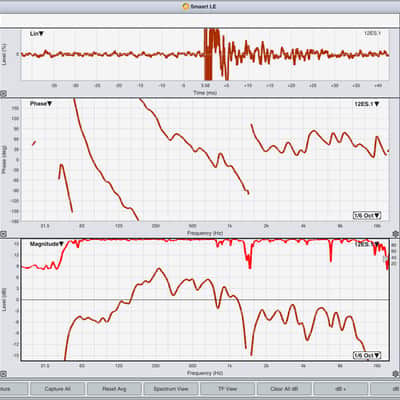Open 1/6 Oct smoothing dropdown on phase plot
The width and height of the screenshot is (400, 400).
pos(367,216)
